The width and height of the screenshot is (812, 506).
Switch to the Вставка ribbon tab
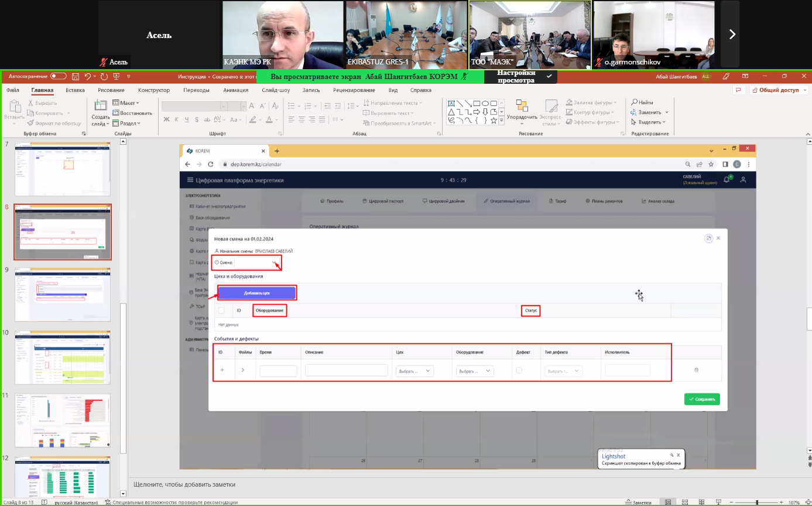coord(75,90)
